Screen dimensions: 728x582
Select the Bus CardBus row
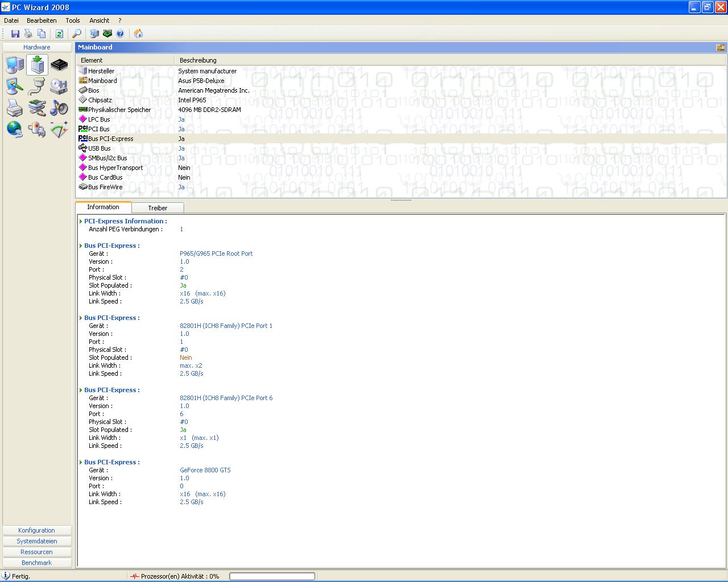[x=401, y=177]
